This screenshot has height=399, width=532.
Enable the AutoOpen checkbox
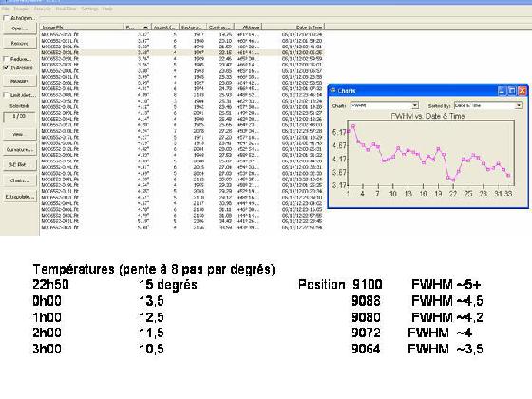point(6,18)
